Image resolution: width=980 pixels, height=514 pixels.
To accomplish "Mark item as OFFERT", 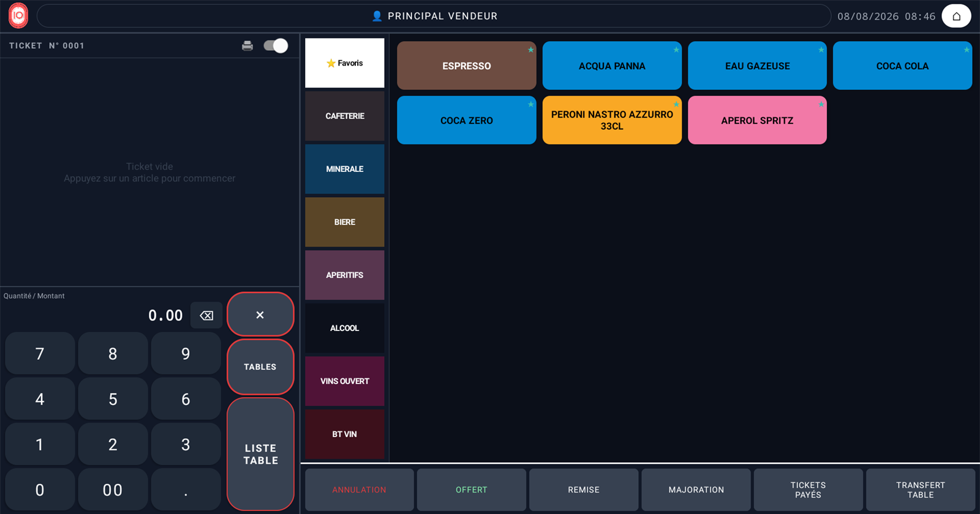I will 472,490.
